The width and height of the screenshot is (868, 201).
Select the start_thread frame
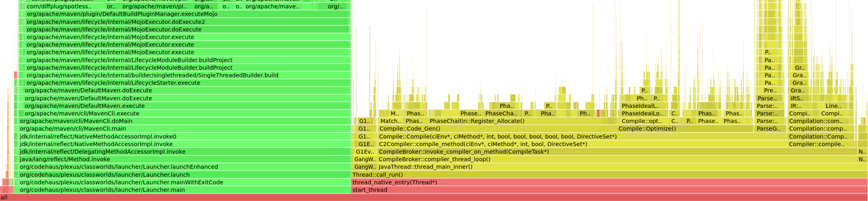[609, 190]
